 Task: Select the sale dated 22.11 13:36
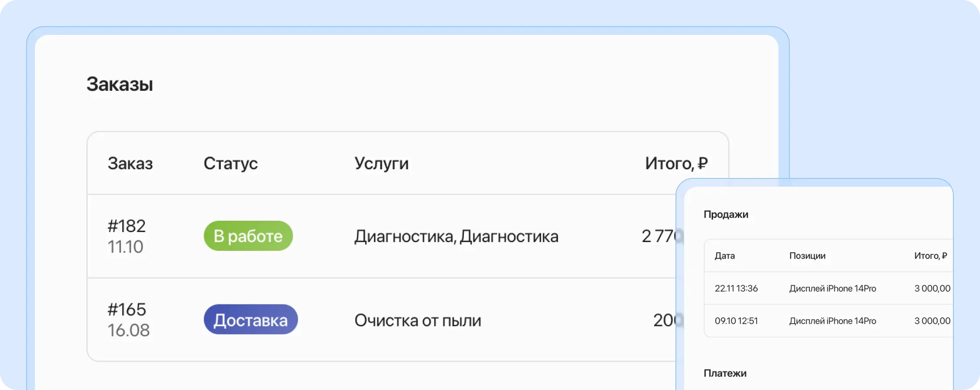736,288
